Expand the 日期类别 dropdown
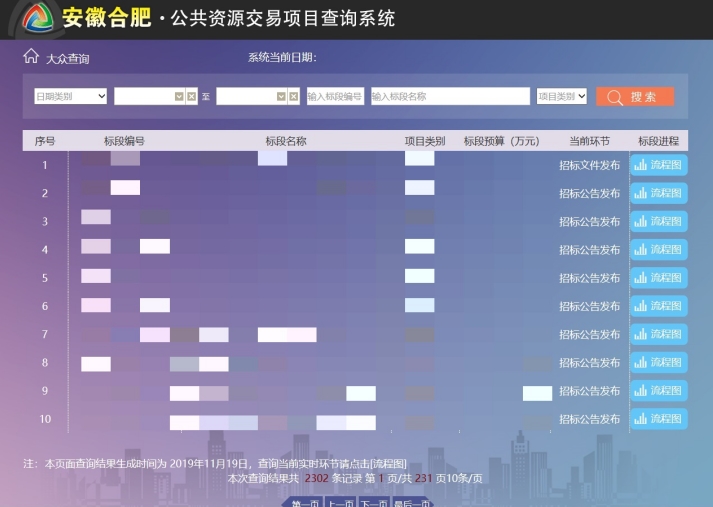The height and width of the screenshot is (507, 713). tap(71, 96)
